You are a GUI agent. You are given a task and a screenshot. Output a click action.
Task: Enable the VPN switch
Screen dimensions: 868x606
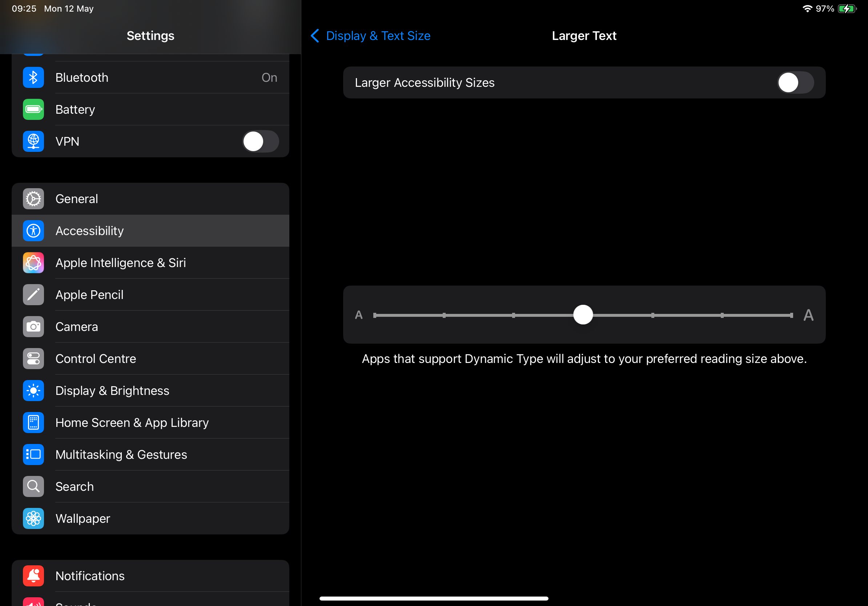(x=261, y=141)
